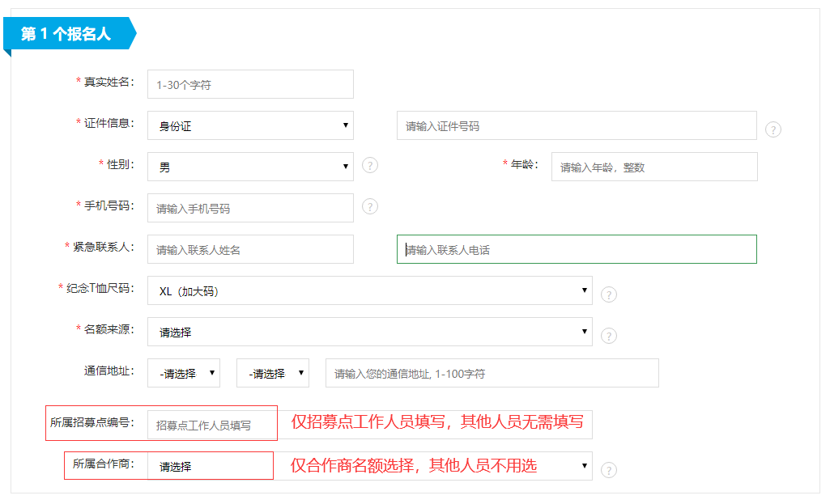
Task: Click the 请输入手机号码 input field
Action: point(250,208)
